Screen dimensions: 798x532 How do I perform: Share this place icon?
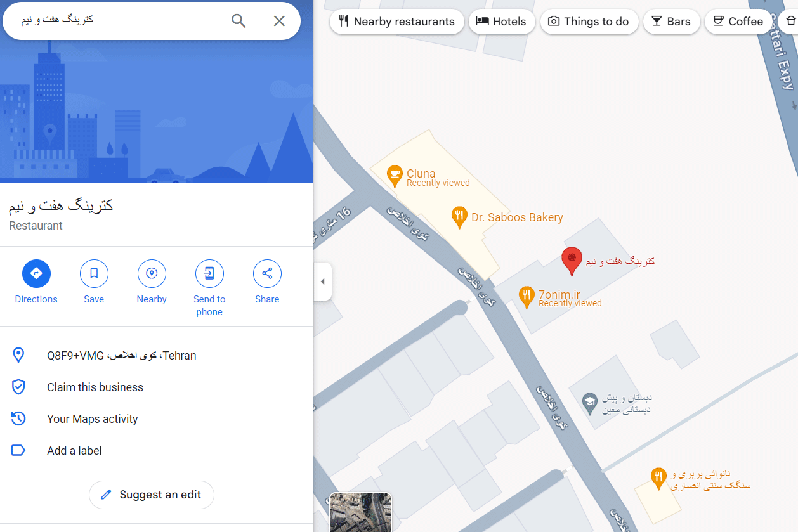pyautogui.click(x=267, y=274)
